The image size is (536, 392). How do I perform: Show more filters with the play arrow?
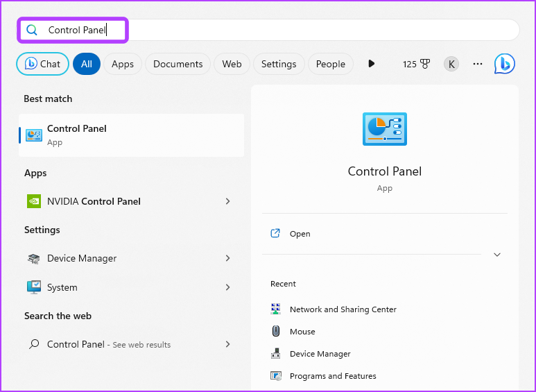[x=372, y=64]
